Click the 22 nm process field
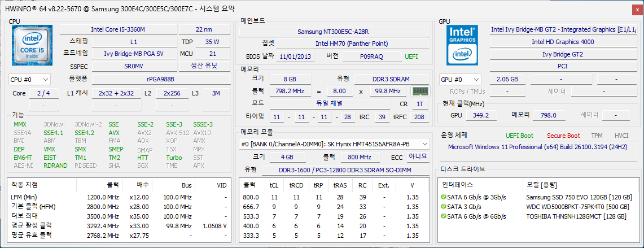This screenshot has height=248, width=644. pos(204,29)
